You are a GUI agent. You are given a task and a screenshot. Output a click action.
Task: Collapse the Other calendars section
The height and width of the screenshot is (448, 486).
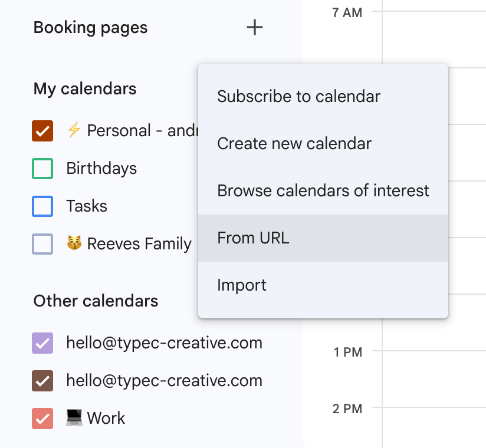pyautogui.click(x=96, y=301)
